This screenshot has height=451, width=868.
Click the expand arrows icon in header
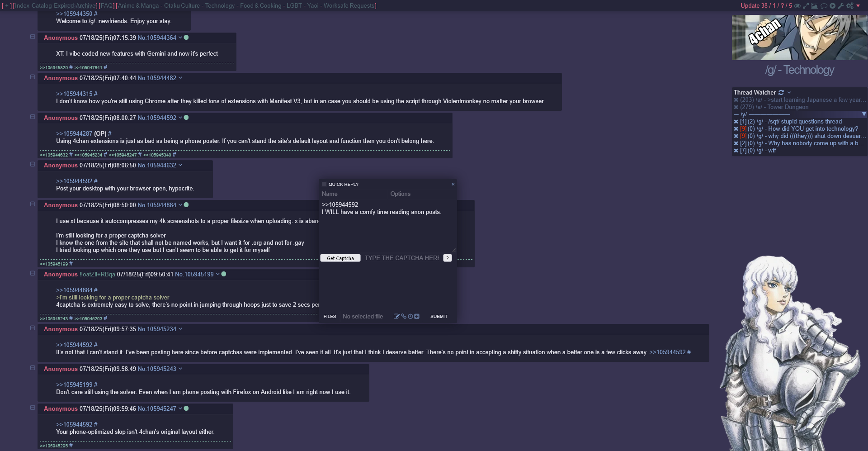click(806, 6)
